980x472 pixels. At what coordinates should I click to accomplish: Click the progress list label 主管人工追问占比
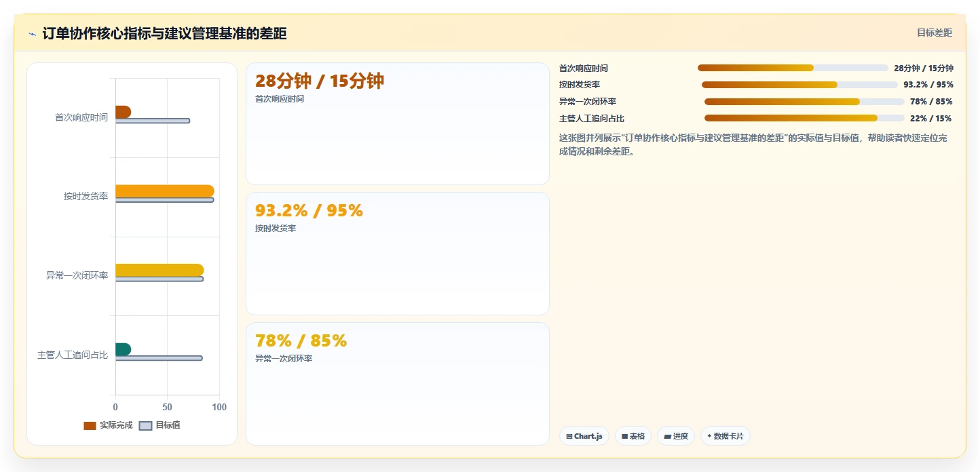(x=592, y=118)
